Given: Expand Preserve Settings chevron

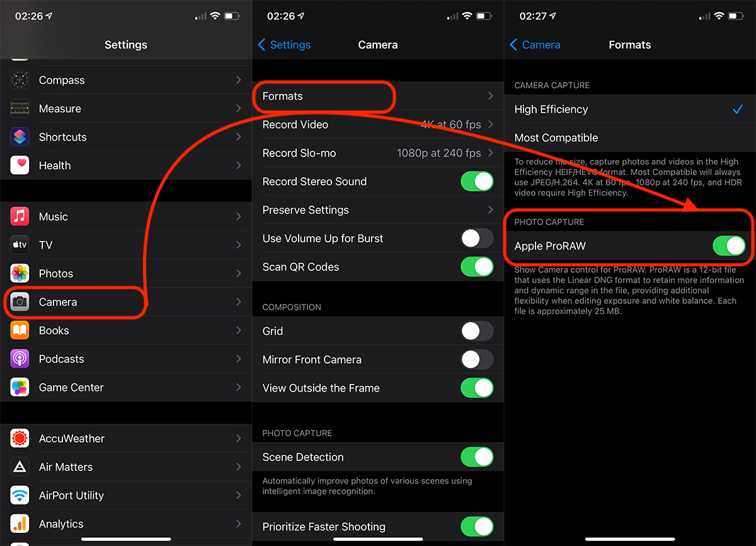Looking at the screenshot, I should (x=490, y=210).
